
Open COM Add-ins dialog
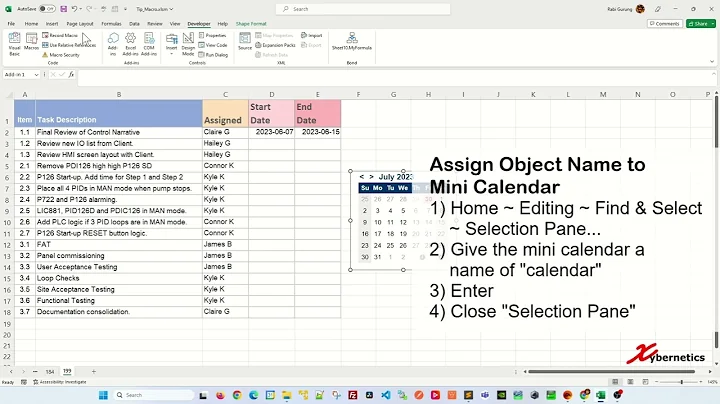point(149,44)
